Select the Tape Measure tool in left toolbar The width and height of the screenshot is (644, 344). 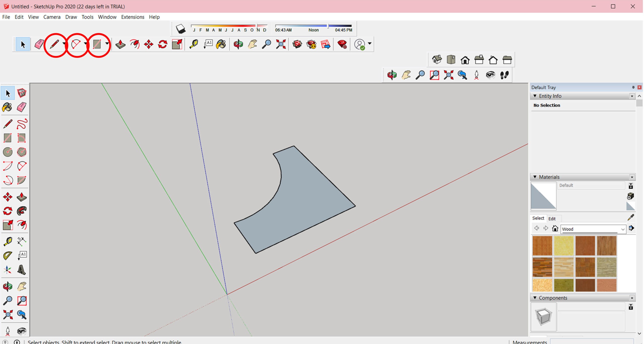click(8, 241)
